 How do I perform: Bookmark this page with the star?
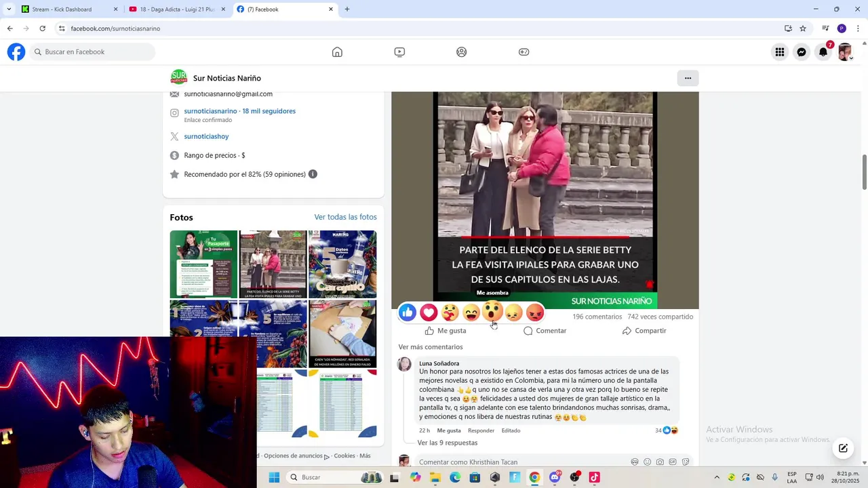point(803,28)
